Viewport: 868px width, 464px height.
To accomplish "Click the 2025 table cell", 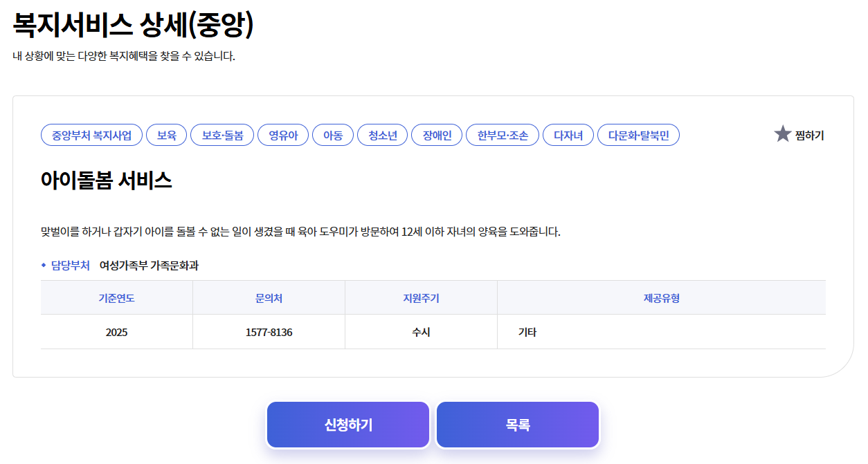I will (116, 333).
